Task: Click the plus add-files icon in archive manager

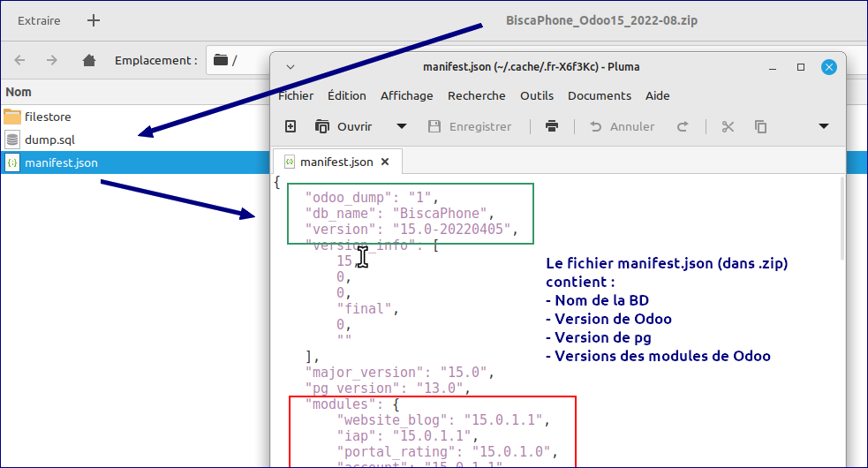Action: click(x=94, y=20)
